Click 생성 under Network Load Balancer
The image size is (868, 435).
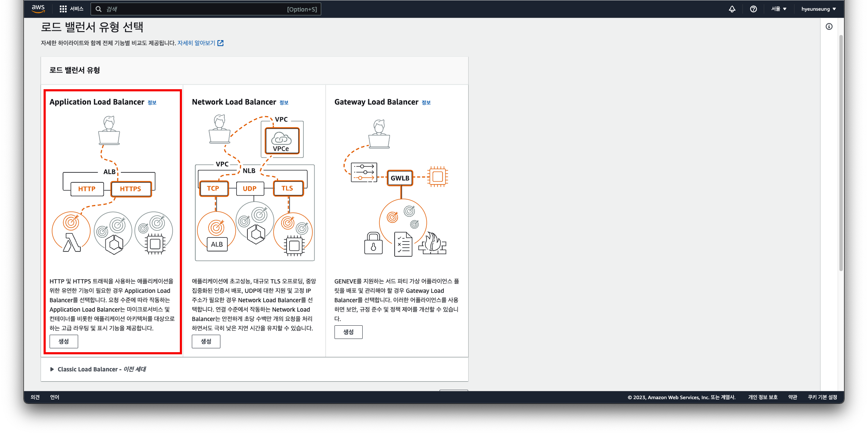[206, 342]
